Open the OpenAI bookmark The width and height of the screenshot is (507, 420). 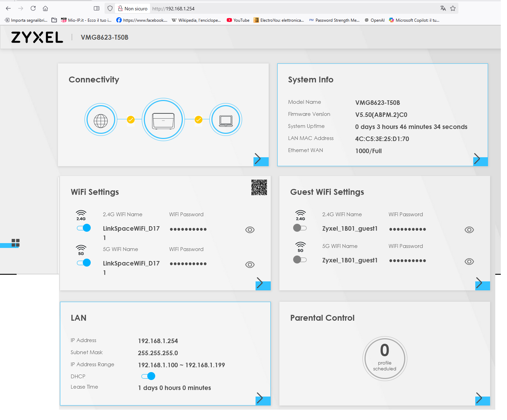click(x=375, y=20)
